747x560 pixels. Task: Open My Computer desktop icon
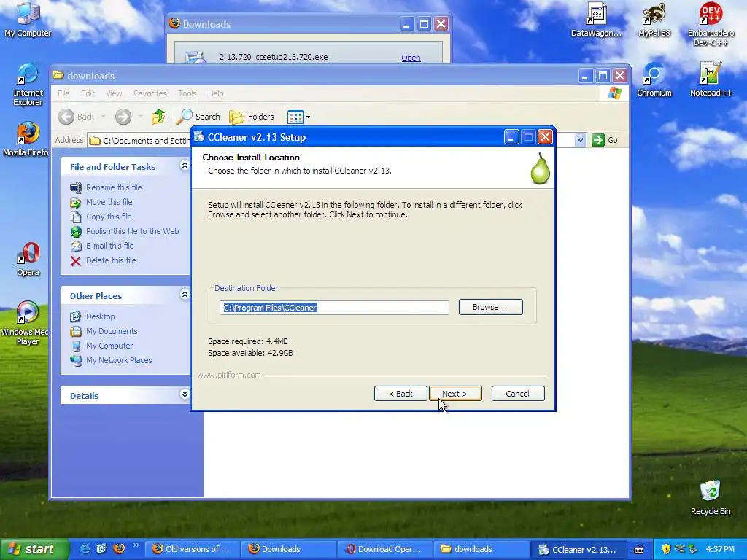tap(28, 20)
